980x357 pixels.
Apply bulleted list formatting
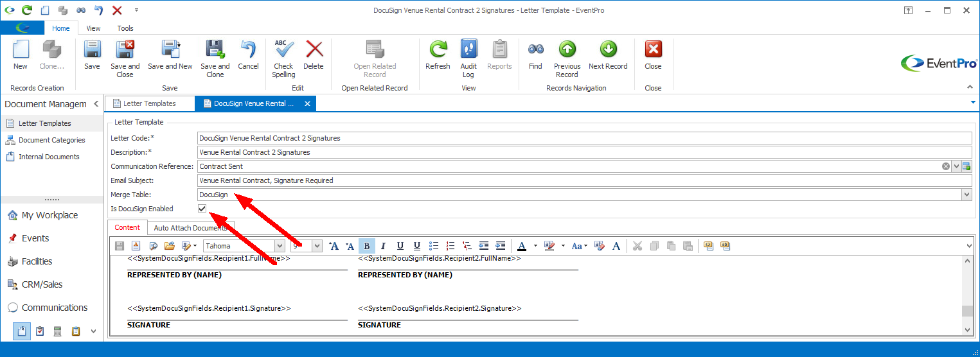434,246
